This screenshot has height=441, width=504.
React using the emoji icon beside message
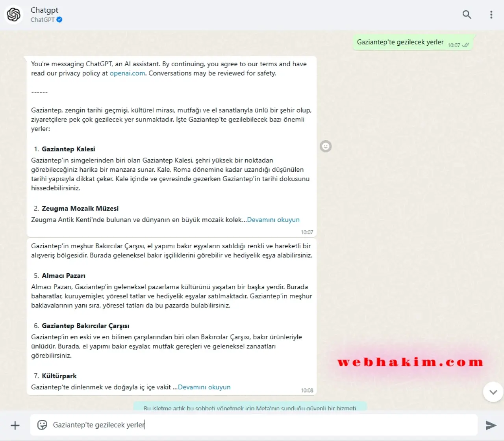(x=326, y=147)
